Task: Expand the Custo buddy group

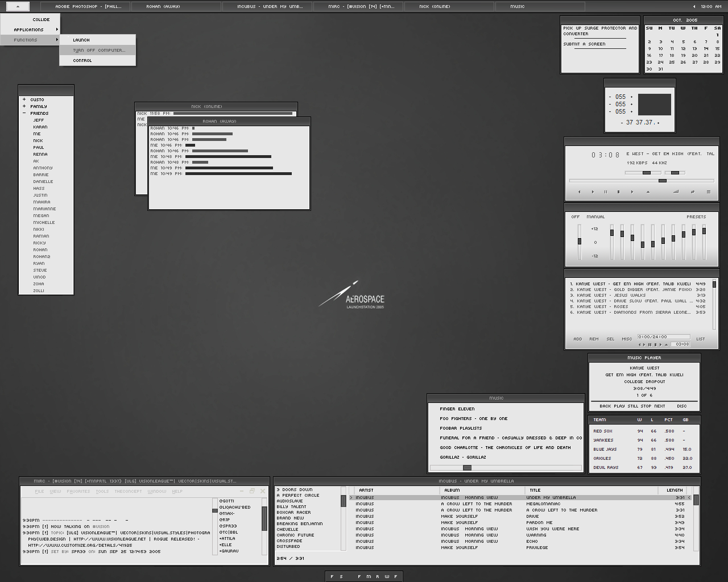Action: click(x=24, y=99)
